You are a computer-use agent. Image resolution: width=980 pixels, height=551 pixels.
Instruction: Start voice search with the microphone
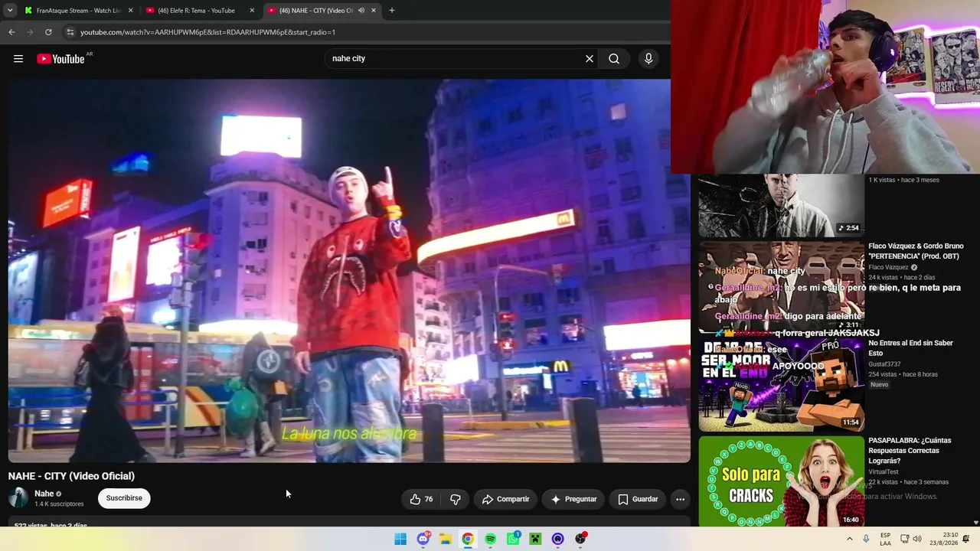648,59
